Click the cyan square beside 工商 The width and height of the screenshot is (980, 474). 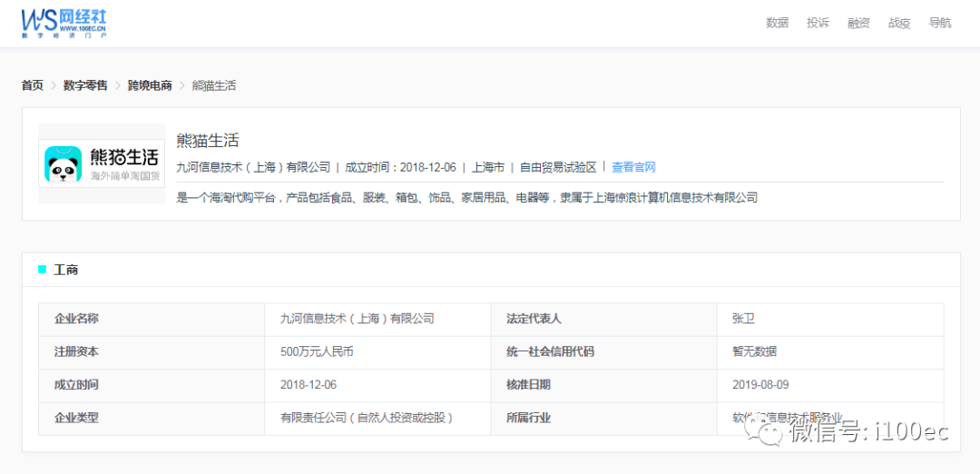(x=42, y=270)
